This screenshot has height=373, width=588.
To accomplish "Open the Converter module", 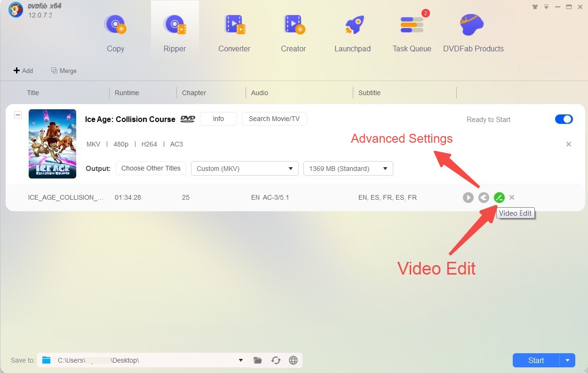I will pyautogui.click(x=234, y=24).
